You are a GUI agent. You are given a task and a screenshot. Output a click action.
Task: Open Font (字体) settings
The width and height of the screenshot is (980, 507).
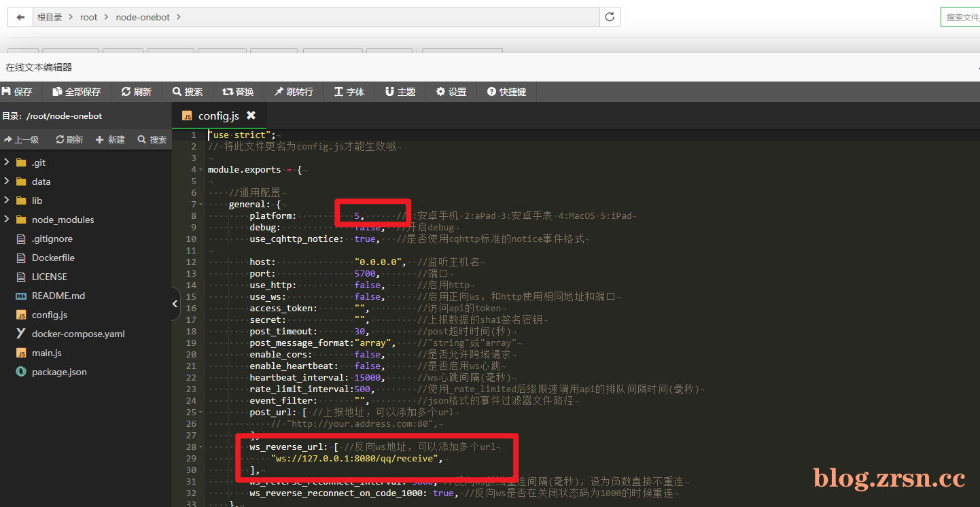(x=349, y=92)
